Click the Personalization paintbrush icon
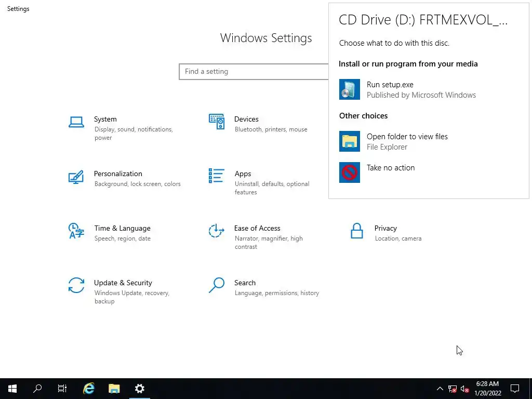Screen dimensions: 532x399 tap(76, 177)
